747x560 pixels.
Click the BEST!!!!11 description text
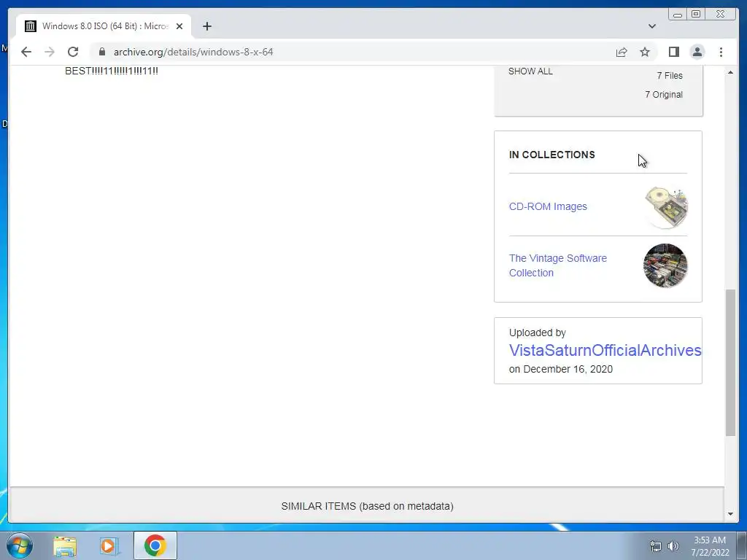(112, 71)
